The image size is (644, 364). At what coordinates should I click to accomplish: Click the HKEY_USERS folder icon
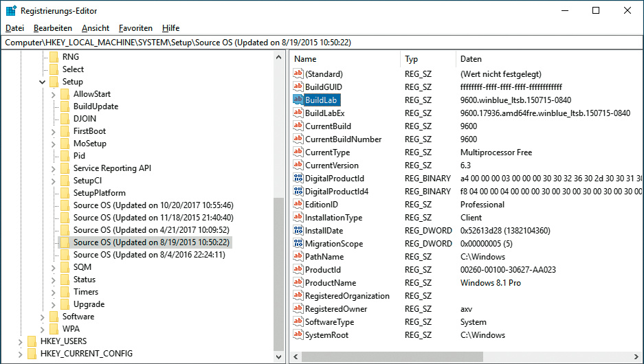click(x=31, y=341)
